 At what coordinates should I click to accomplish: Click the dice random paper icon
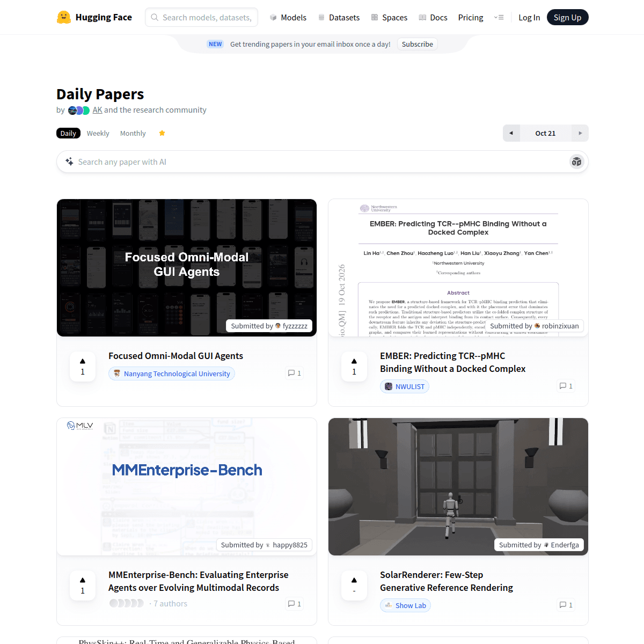click(x=577, y=162)
